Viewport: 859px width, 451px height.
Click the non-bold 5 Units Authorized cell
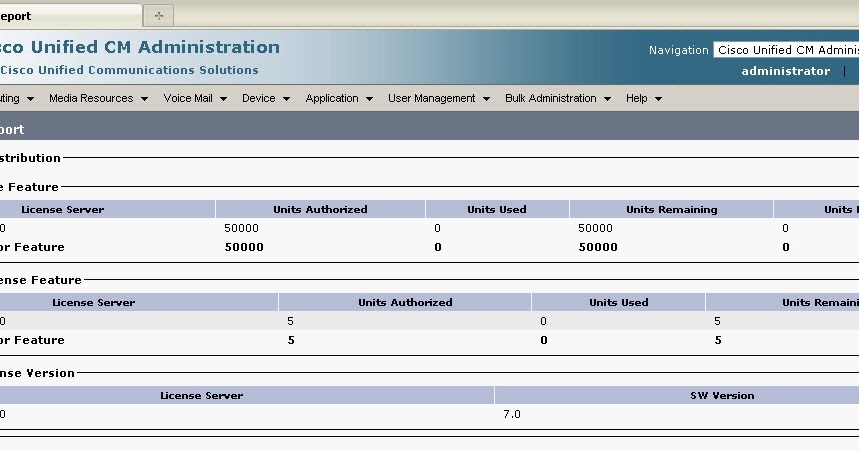[x=290, y=321]
